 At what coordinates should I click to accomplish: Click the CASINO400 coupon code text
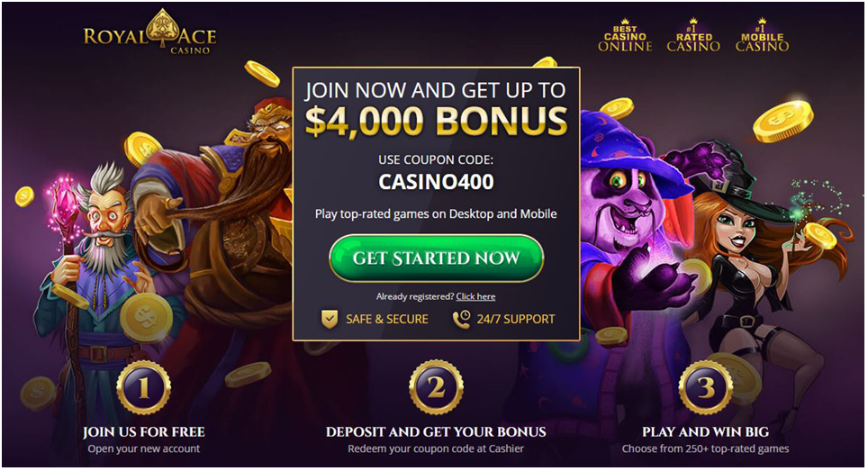tap(436, 182)
